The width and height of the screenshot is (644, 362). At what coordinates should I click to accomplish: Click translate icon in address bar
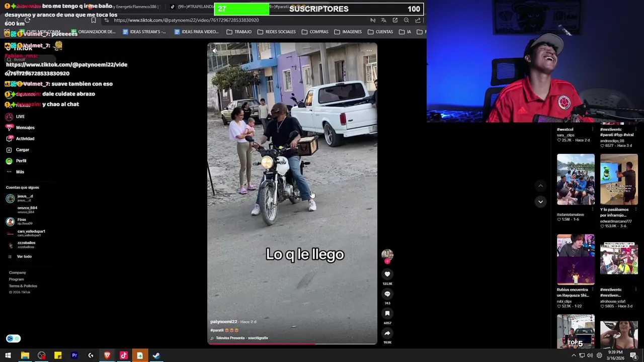click(x=384, y=20)
